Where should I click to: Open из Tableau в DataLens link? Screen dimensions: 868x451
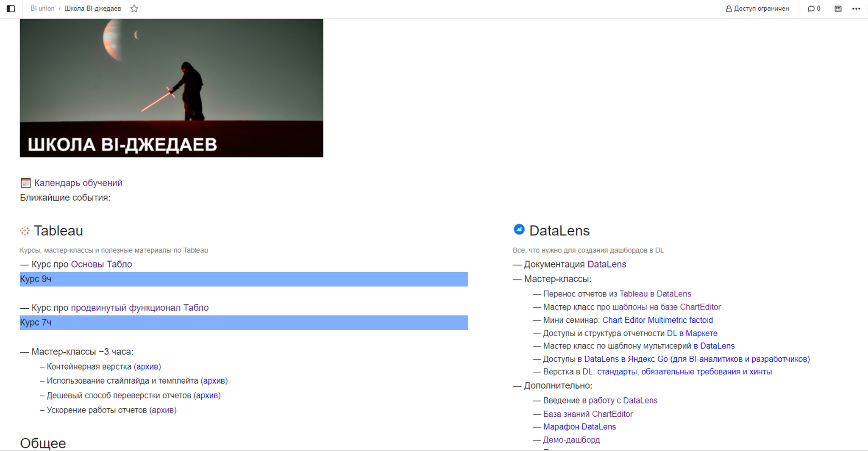pos(650,294)
